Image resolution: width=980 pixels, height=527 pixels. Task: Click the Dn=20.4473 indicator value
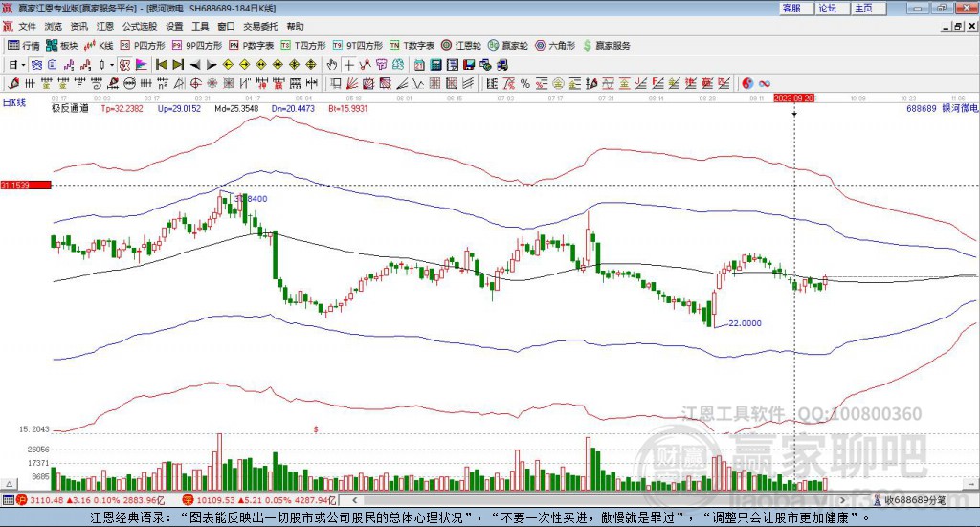click(293, 109)
